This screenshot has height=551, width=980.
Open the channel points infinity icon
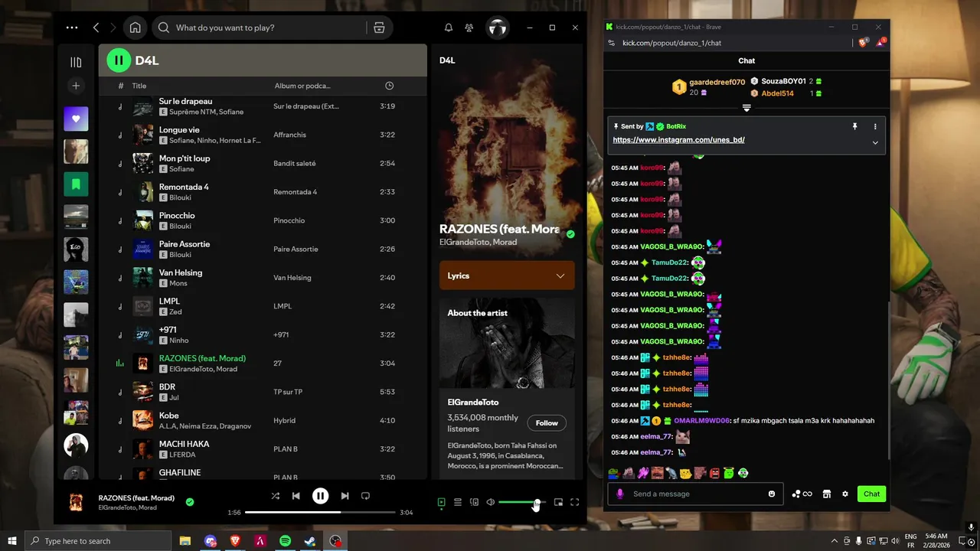pyautogui.click(x=802, y=494)
